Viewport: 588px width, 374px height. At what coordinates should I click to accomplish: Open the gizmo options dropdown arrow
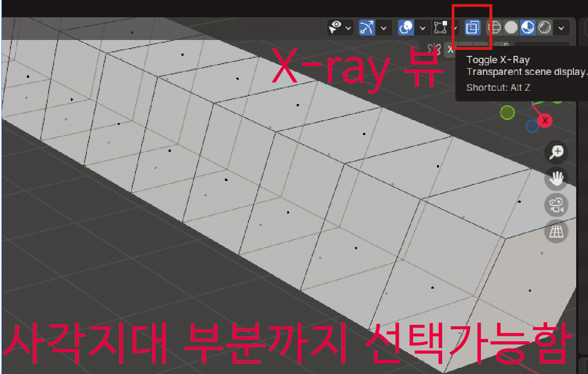[x=384, y=28]
